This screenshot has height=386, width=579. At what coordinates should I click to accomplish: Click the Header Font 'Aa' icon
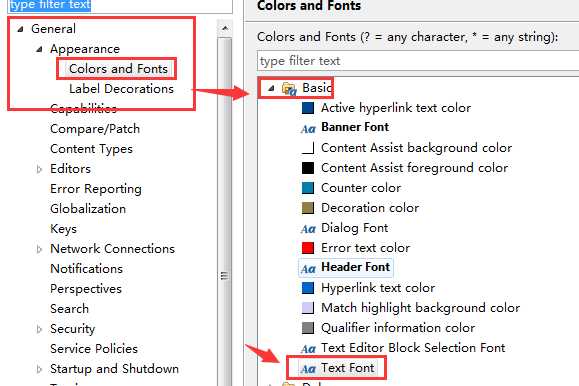coord(308,269)
